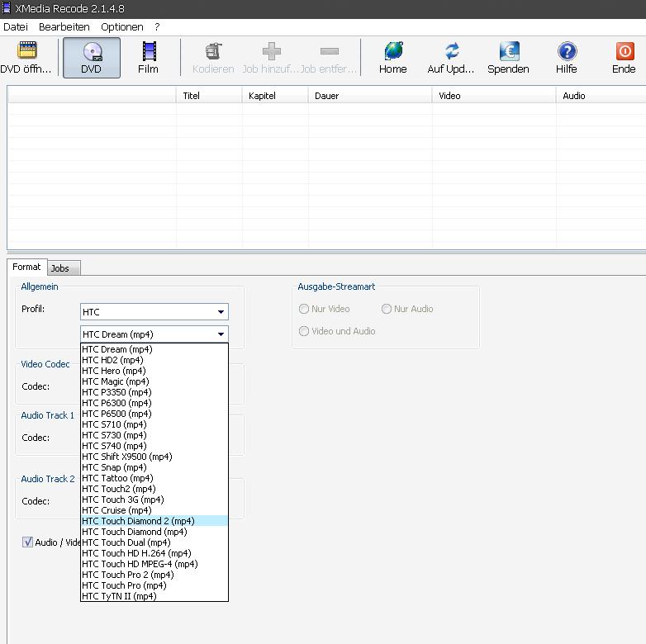
Task: Choose HTC Touch HD H.264 (mp4) entry
Action: pos(154,552)
